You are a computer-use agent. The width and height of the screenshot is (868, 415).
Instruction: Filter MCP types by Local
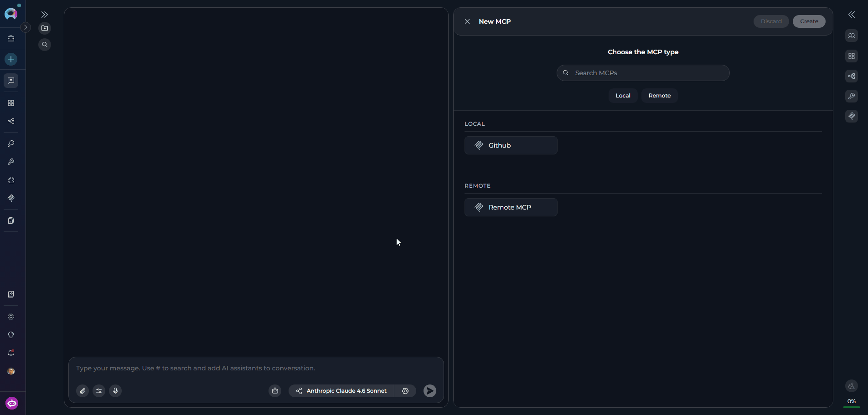tap(623, 96)
